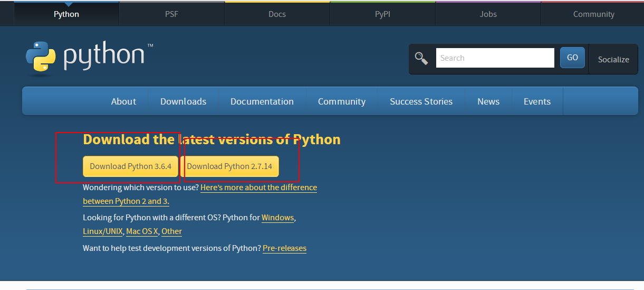This screenshot has width=644, height=290.
Task: Open the Docs top tab
Action: [277, 14]
